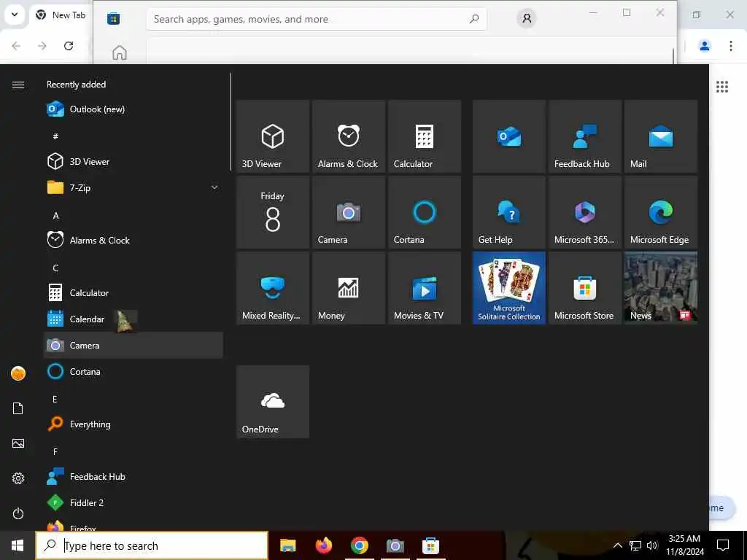Screen dimensions: 747x560
Task: Open Settings gear in Start sidebar
Action: [x=18, y=478]
